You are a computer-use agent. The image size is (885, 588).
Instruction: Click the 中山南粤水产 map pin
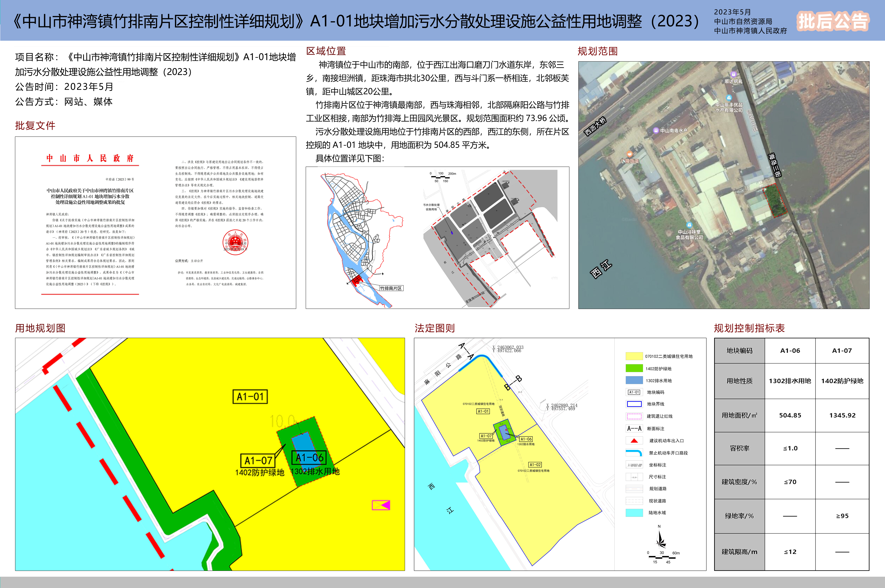[670, 130]
